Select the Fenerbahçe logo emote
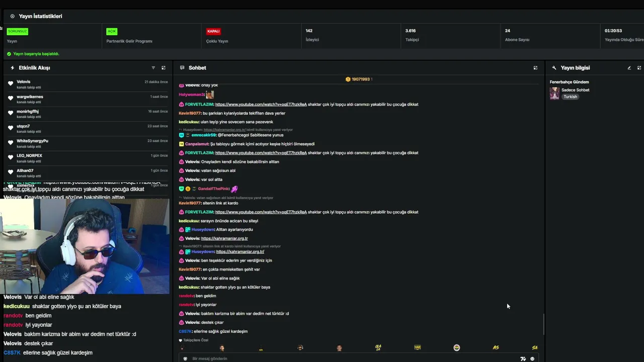Screen dimensions: 644x362 [x=456, y=347]
